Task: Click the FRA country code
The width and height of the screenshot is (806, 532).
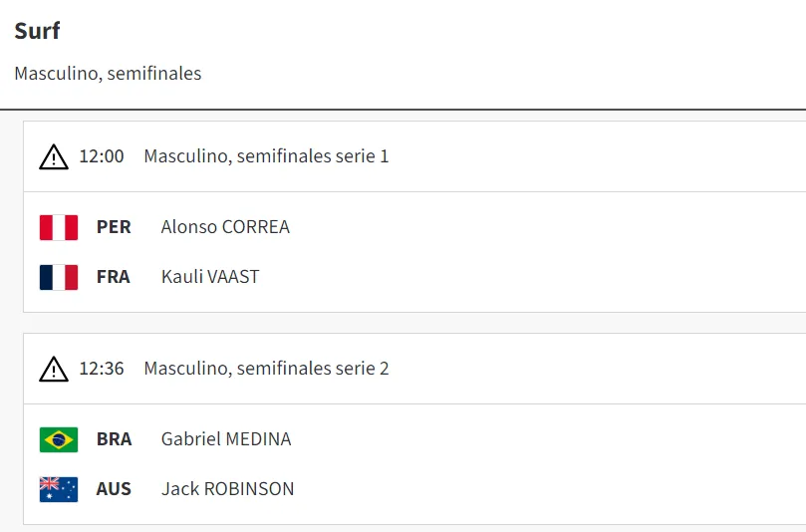Action: 114,277
